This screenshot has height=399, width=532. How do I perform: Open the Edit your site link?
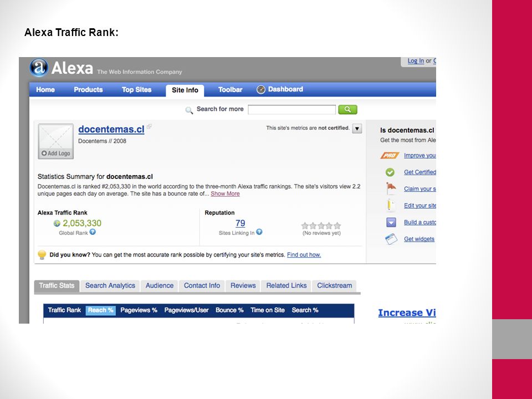pyautogui.click(x=420, y=206)
